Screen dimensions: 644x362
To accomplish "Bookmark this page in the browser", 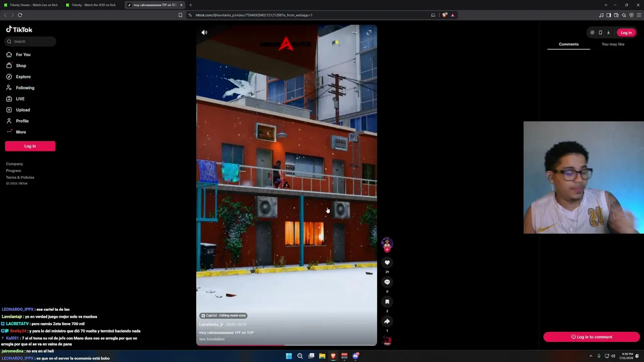I will click(180, 15).
